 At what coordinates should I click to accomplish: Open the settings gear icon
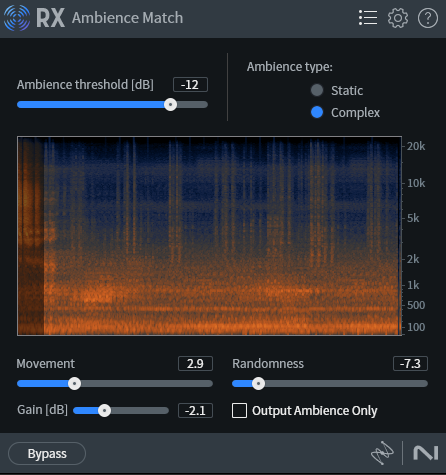point(398,18)
